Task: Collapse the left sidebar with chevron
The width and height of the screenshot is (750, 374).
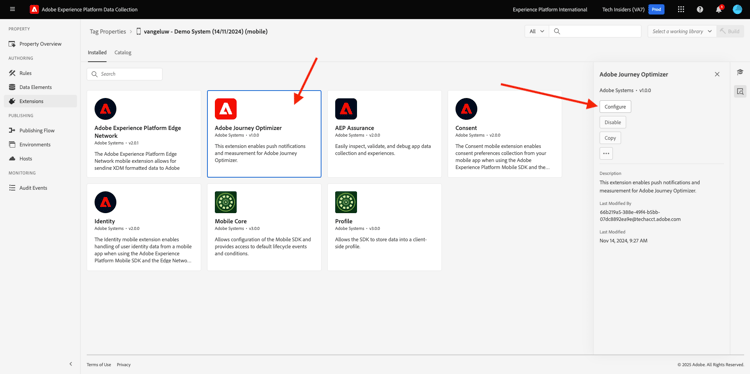Action: 71,364
